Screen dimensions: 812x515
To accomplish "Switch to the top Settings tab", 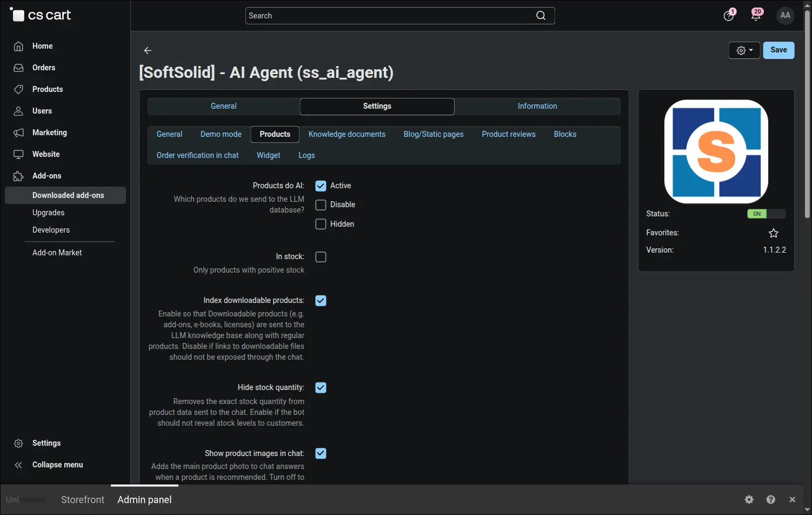I will 377,107.
